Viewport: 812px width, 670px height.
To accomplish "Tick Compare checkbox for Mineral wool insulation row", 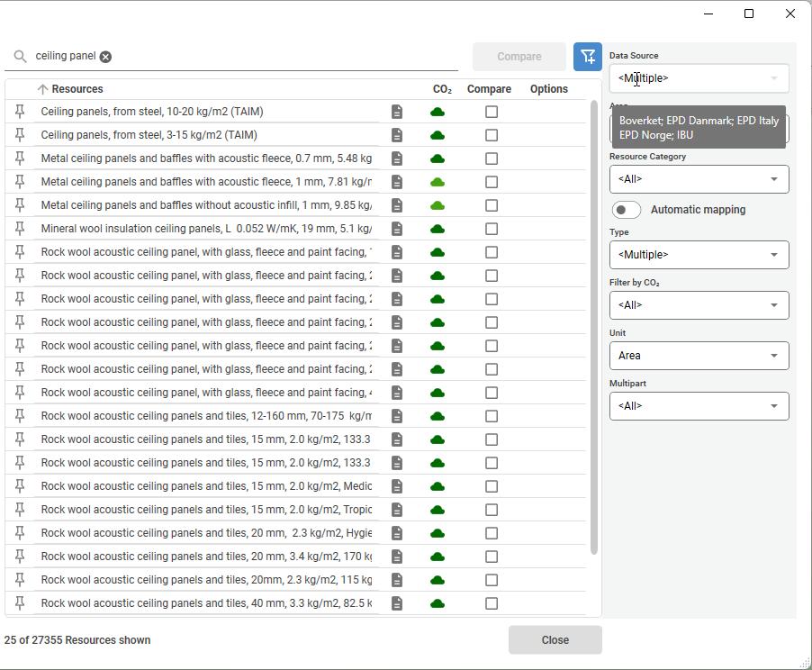I will pyautogui.click(x=492, y=229).
